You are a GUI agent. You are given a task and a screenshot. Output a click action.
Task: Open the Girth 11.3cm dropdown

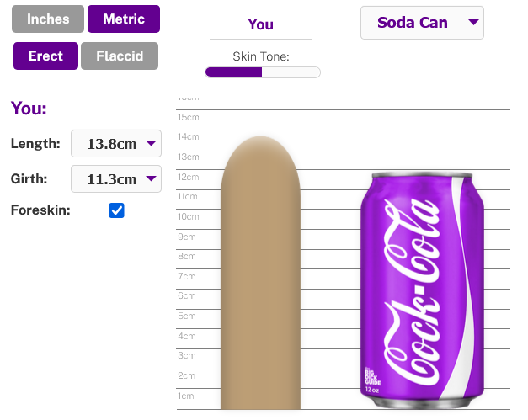pyautogui.click(x=116, y=178)
